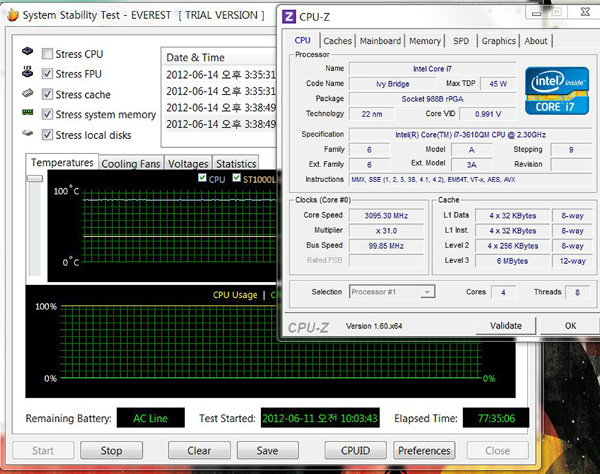Viewport: 600px width, 474px height.
Task: Open the Preferences button
Action: click(x=424, y=451)
